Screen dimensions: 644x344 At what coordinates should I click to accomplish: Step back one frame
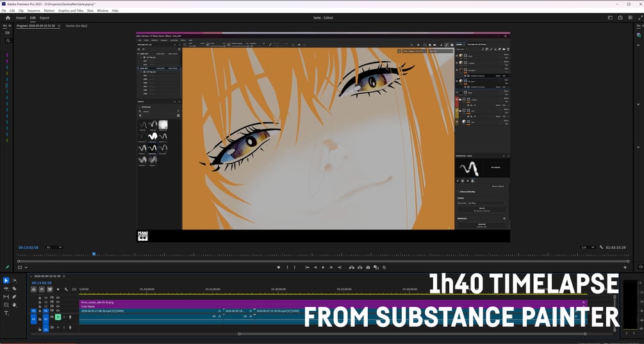pyautogui.click(x=315, y=267)
